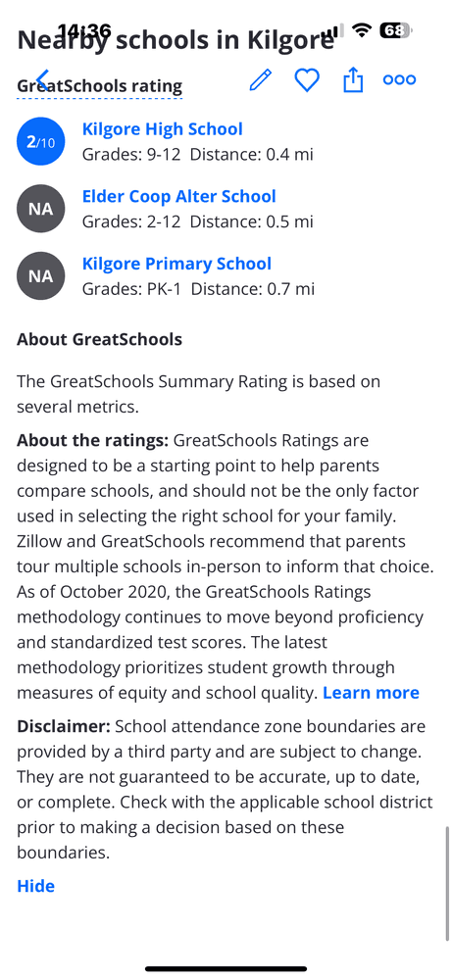Tap the battery status icon
452x980 pixels.
coord(394,30)
